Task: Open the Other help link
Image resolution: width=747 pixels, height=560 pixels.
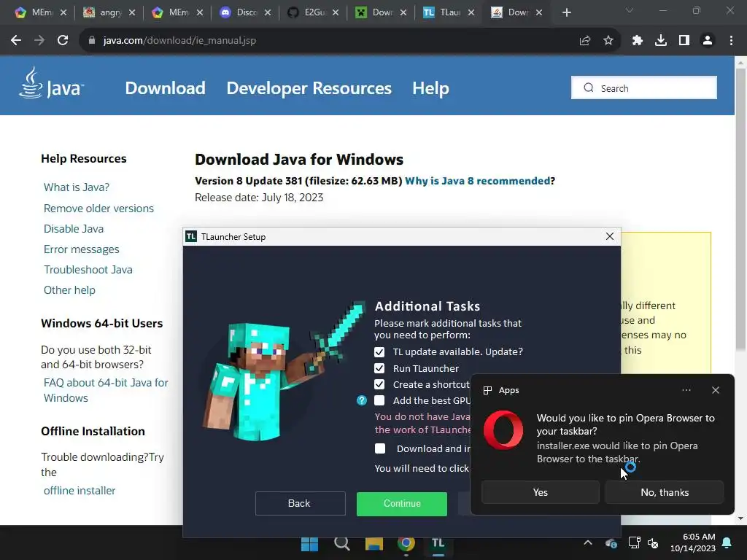Action: pyautogui.click(x=69, y=290)
